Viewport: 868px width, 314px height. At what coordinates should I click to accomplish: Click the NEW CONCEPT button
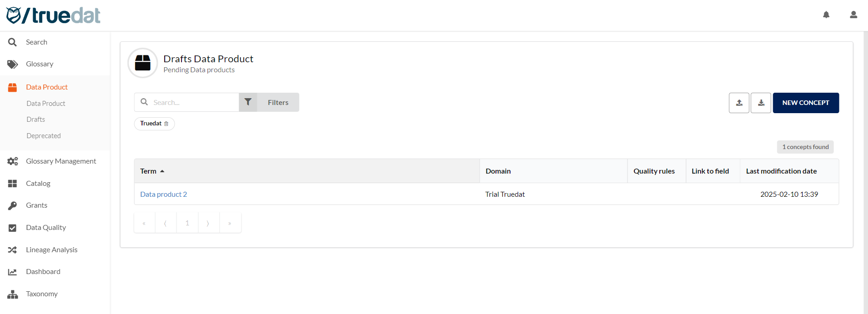tap(805, 103)
